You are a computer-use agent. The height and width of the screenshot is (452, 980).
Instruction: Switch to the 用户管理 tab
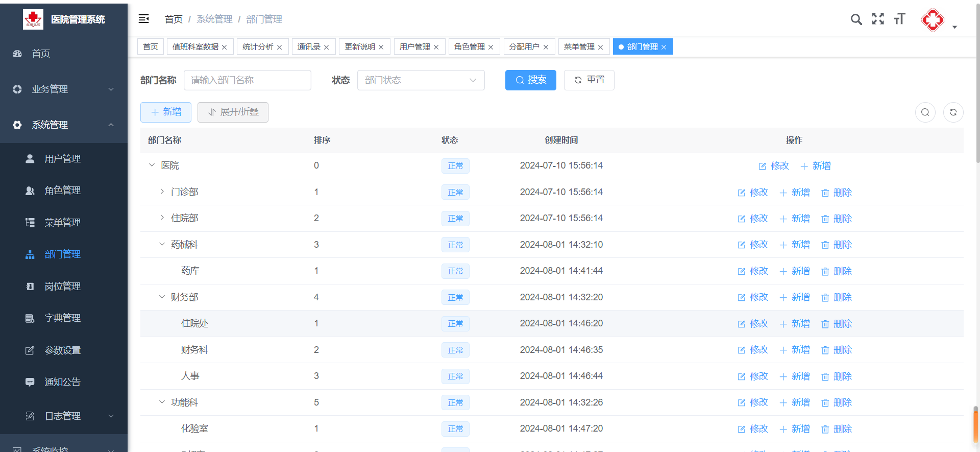pyautogui.click(x=414, y=47)
